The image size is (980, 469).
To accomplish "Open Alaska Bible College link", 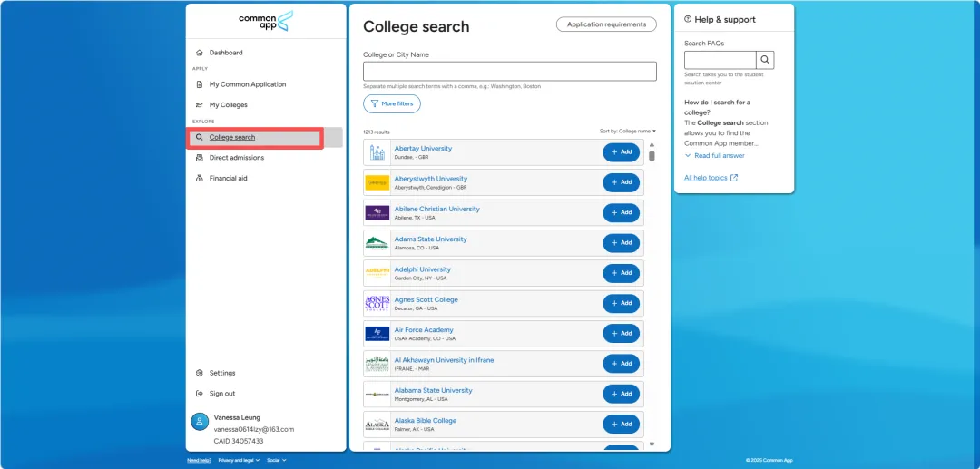I will click(425, 421).
